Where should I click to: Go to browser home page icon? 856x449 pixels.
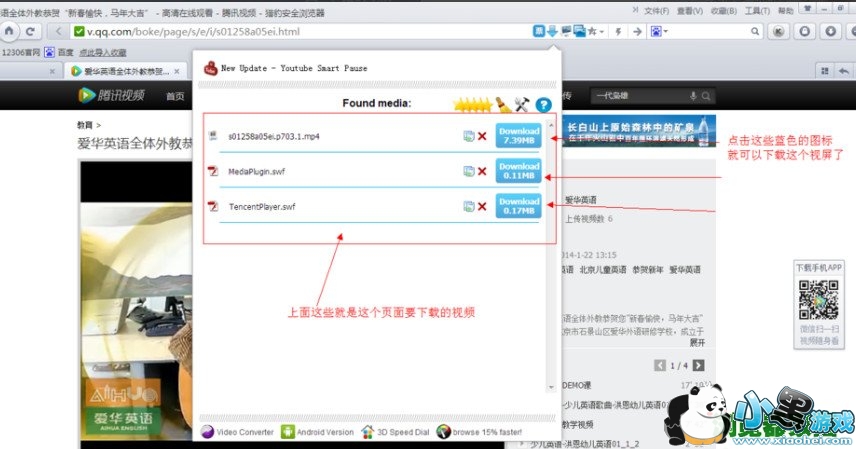point(9,31)
